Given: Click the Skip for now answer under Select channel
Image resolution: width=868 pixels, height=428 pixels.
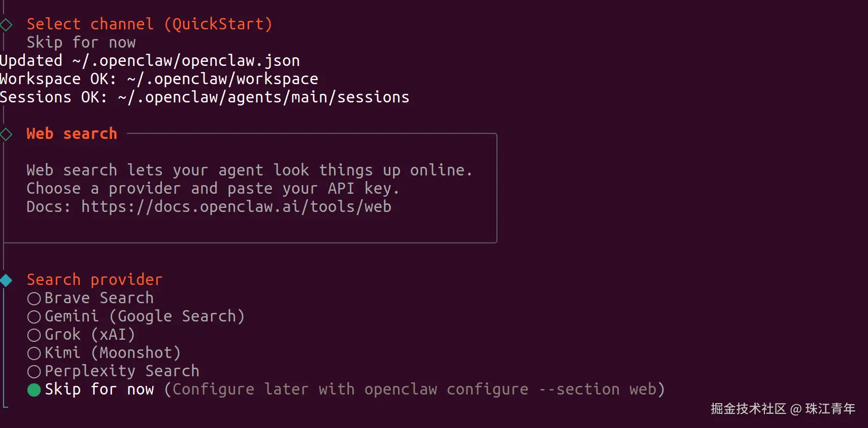Looking at the screenshot, I should pos(81,43).
